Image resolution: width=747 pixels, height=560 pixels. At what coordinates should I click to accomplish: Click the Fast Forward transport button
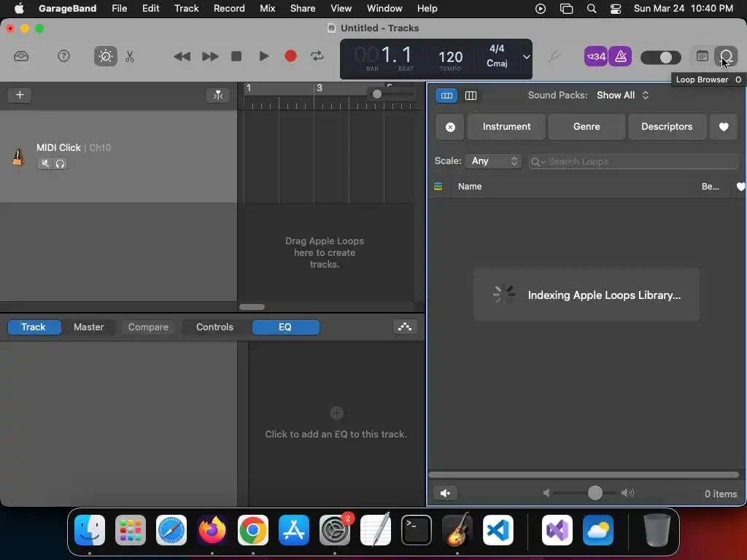pyautogui.click(x=209, y=56)
